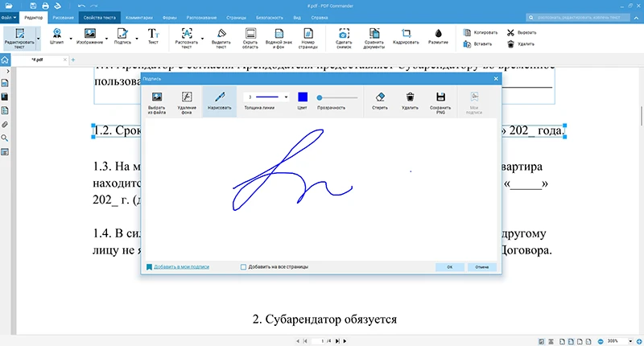Click the Добавить в мои подписи link

(182, 267)
